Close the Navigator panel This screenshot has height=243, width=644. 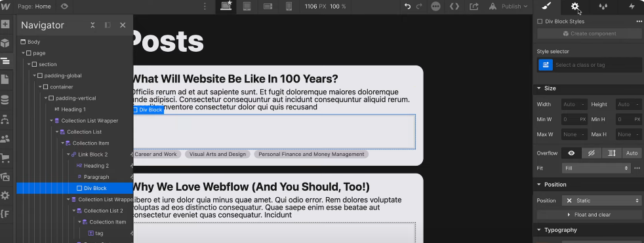[x=123, y=26]
